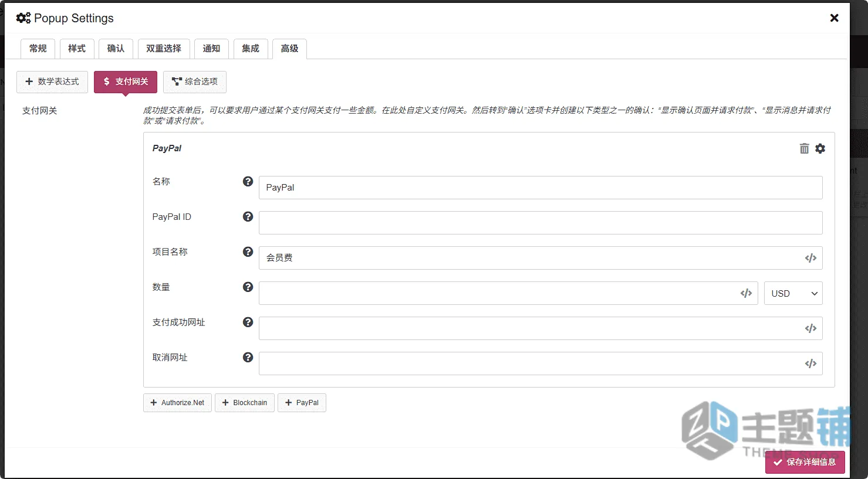Viewport: 868px width, 479px height.
Task: Switch to the 常规 tab
Action: pos(38,49)
